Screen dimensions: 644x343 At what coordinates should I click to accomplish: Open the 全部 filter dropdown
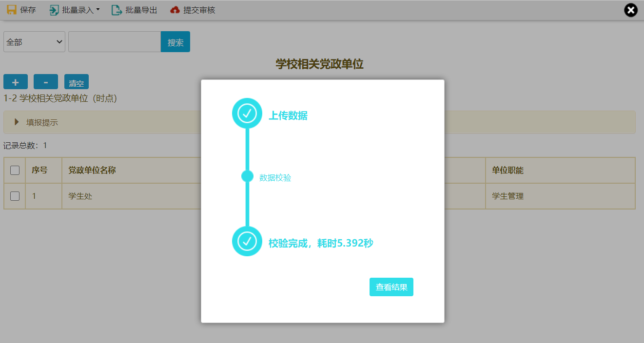34,42
